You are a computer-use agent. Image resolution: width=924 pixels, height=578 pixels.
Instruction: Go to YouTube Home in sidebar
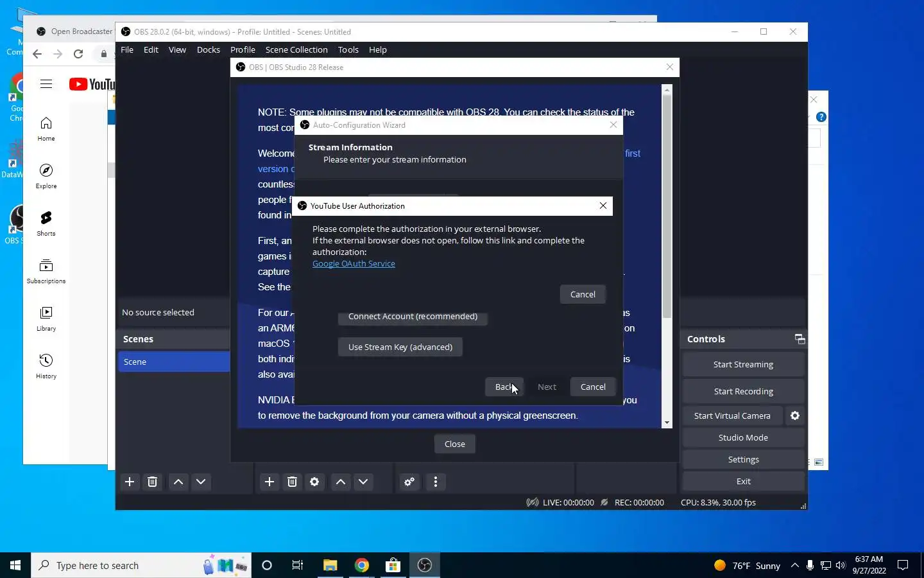click(46, 129)
